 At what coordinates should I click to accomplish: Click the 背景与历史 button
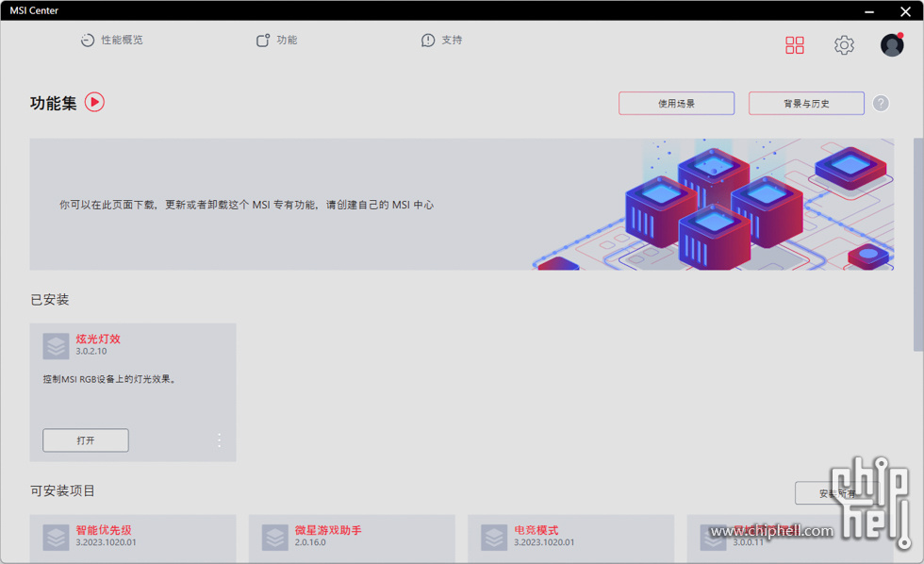pyautogui.click(x=806, y=103)
